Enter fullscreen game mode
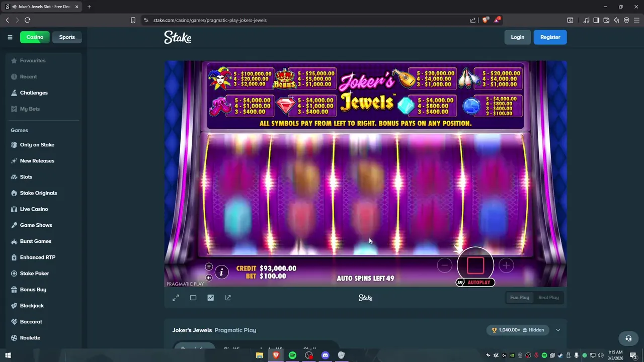Viewport: 644px width, 362px height. pyautogui.click(x=176, y=298)
